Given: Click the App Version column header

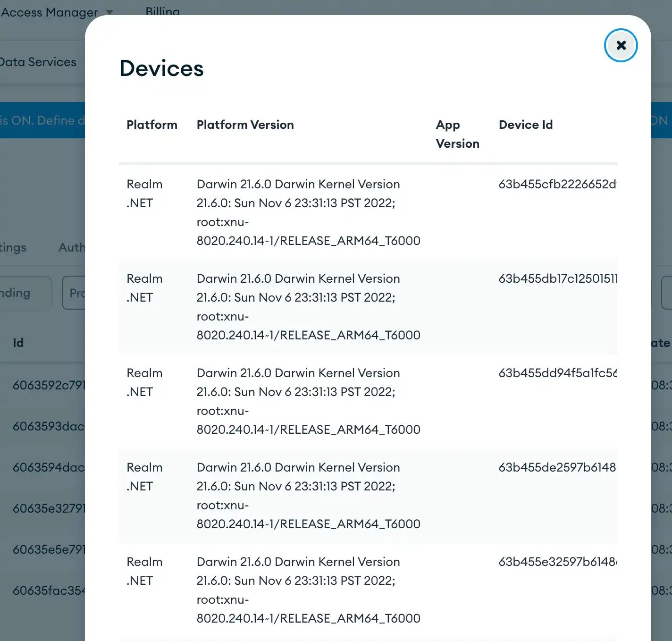Looking at the screenshot, I should point(457,134).
